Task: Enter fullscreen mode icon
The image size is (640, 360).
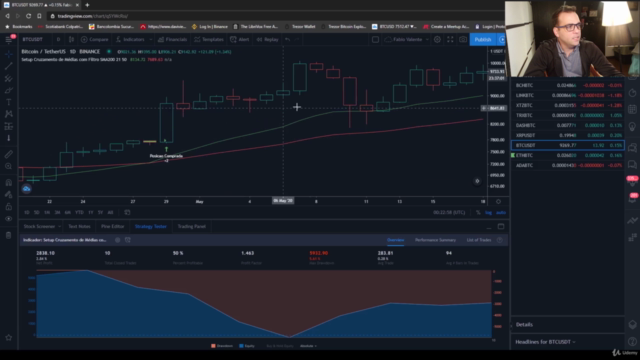Action: pos(450,40)
